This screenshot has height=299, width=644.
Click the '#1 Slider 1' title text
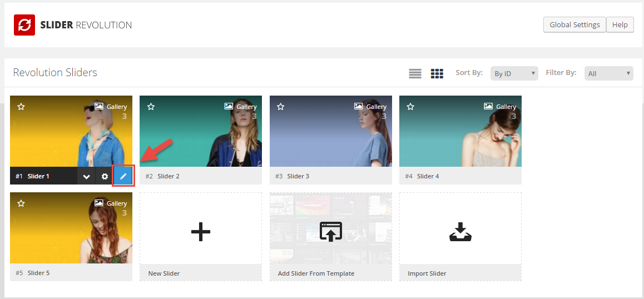[x=32, y=176]
